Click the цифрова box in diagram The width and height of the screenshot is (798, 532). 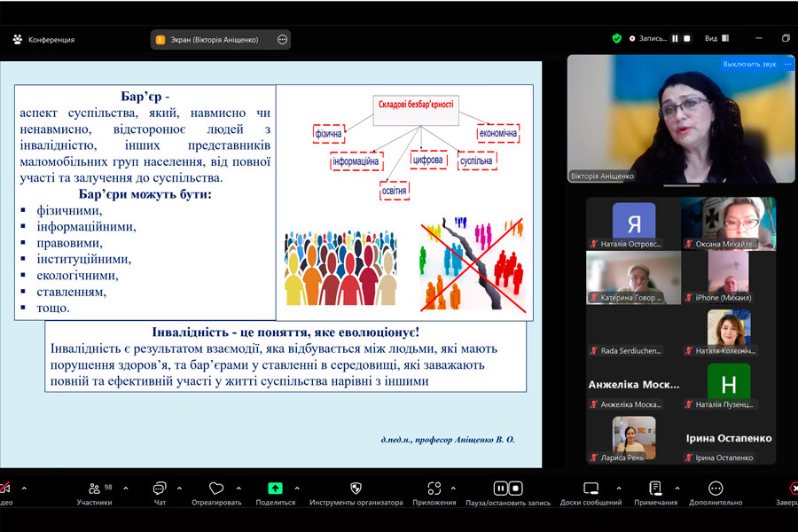tap(428, 160)
